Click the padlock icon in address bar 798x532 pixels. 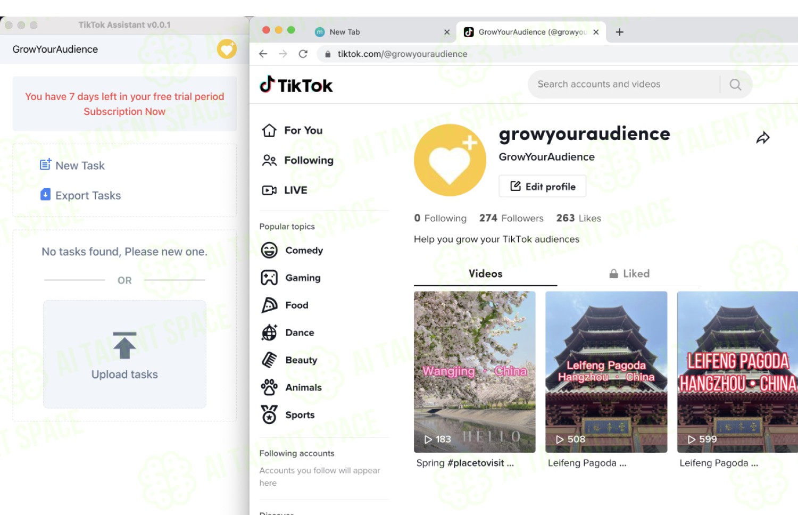point(328,54)
